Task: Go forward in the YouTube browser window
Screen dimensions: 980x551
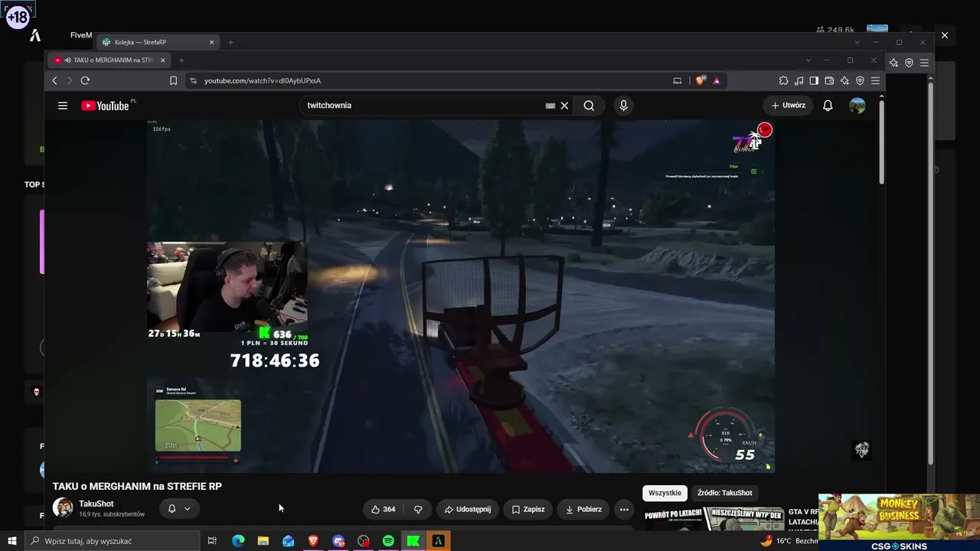Action: click(70, 80)
